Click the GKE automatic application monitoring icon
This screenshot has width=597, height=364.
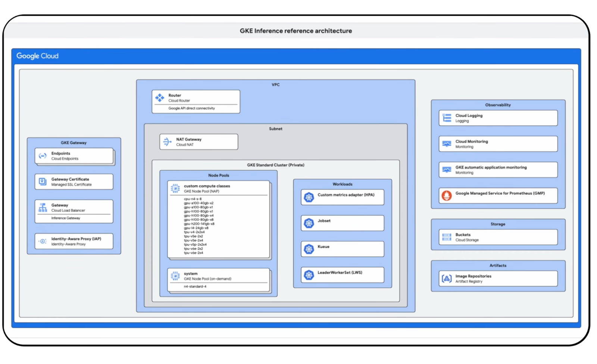click(447, 170)
